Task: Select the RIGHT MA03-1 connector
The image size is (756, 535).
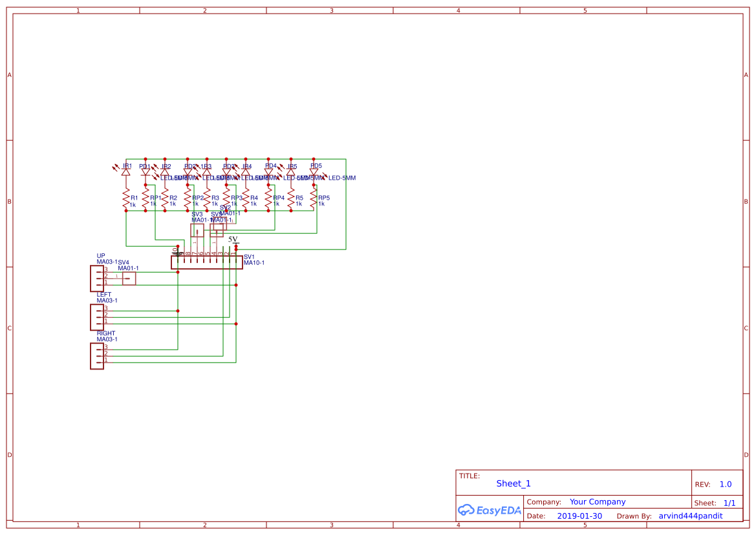Action: click(x=97, y=356)
